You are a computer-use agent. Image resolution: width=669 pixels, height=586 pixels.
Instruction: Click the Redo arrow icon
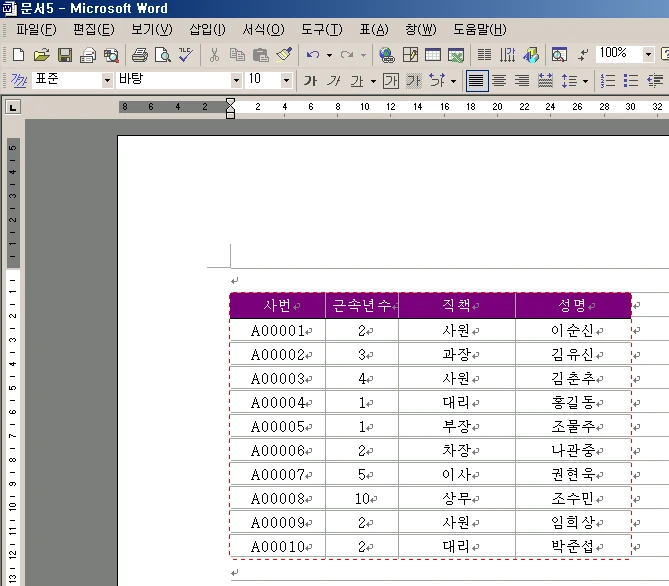click(347, 55)
